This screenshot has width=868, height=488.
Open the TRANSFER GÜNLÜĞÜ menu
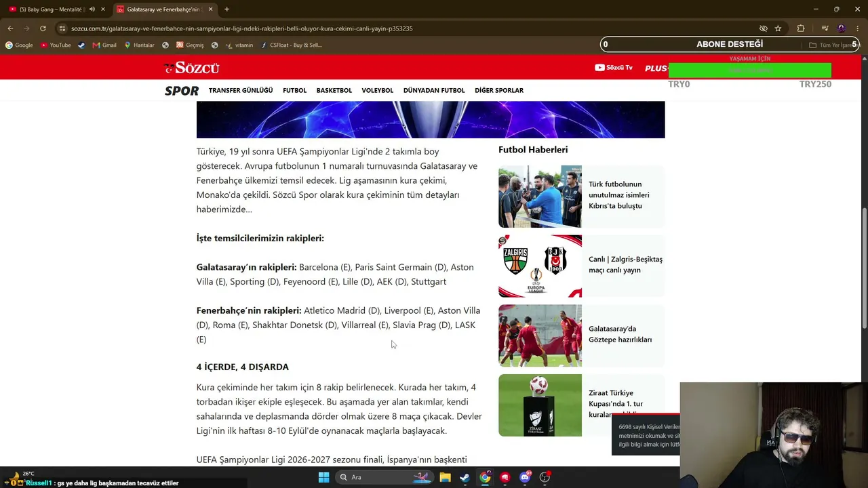241,90
